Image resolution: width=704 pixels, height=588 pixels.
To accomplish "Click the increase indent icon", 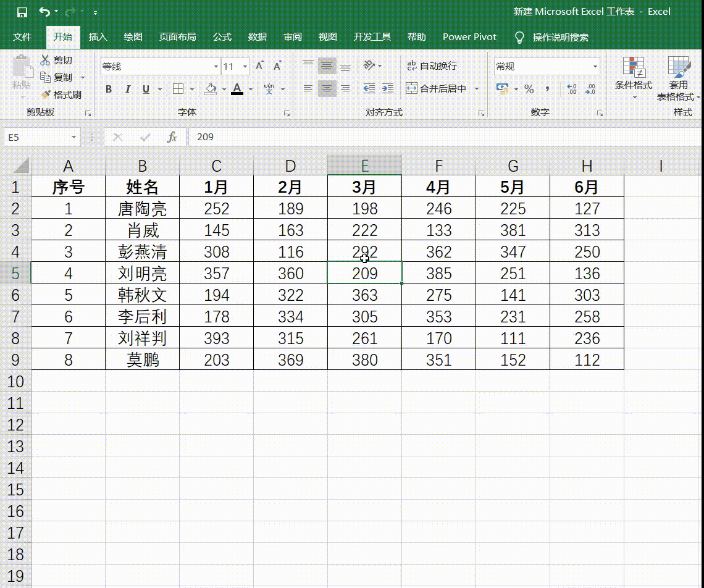I will [388, 88].
